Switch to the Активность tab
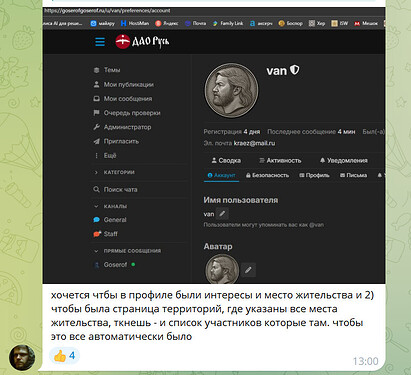The width and height of the screenshot is (411, 375). coord(280,161)
